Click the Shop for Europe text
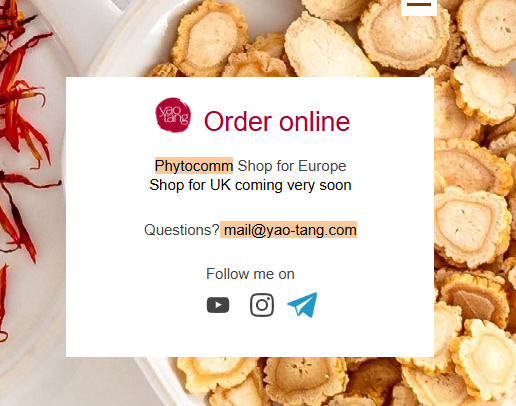Image resolution: width=516 pixels, height=406 pixels. pyautogui.click(x=292, y=166)
